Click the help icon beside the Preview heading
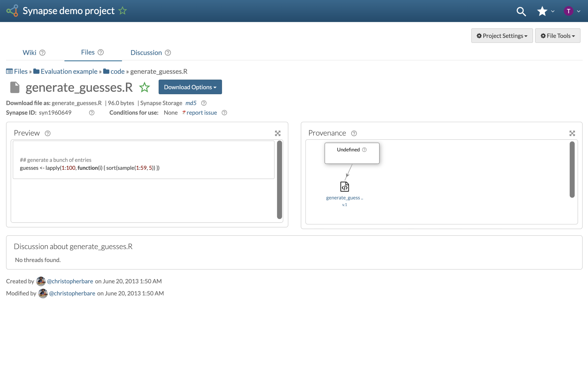The height and width of the screenshot is (368, 588). [48, 133]
